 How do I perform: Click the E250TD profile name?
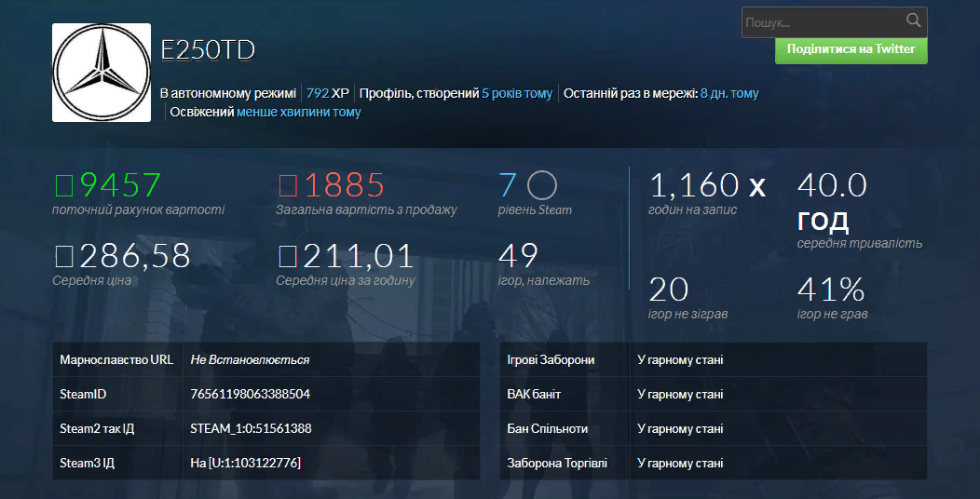[208, 50]
